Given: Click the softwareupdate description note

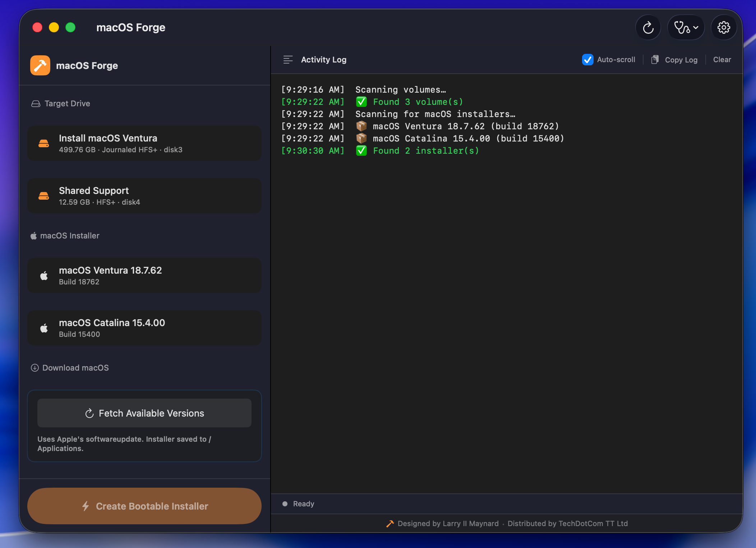Looking at the screenshot, I should 124,444.
